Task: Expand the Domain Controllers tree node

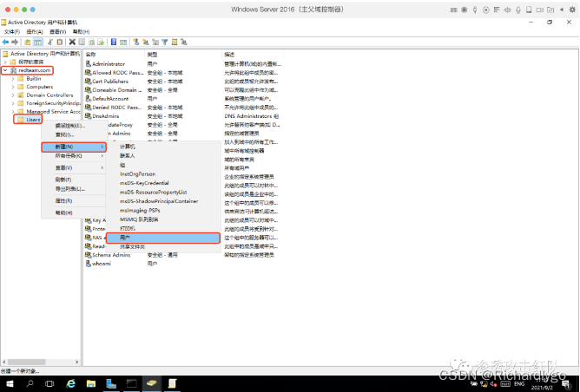Action: [x=13, y=95]
